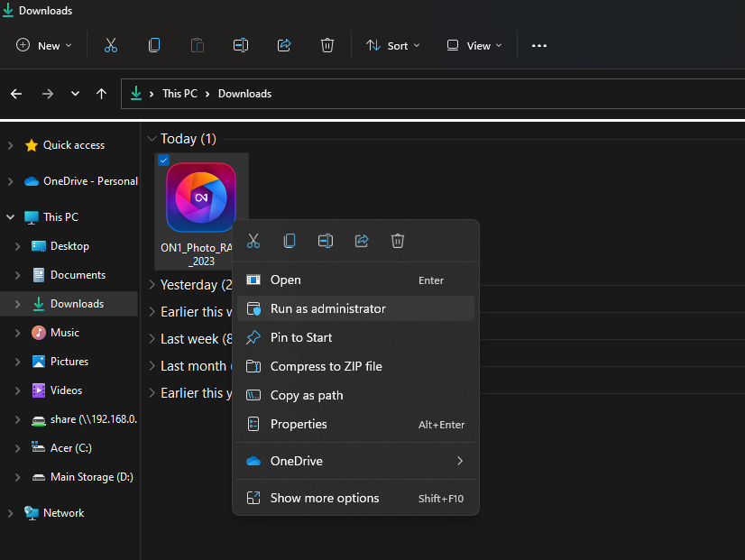Open recent locations dropdown chevron

coord(75,94)
